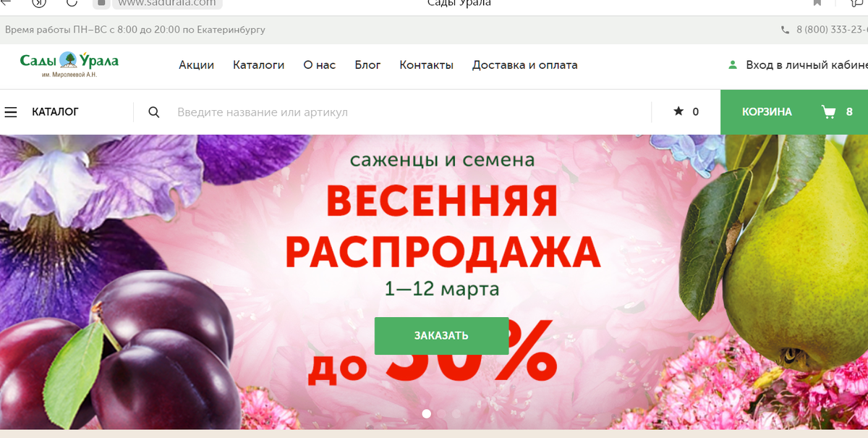868x438 pixels.
Task: Switch to the third banner slide dot
Action: [456, 413]
